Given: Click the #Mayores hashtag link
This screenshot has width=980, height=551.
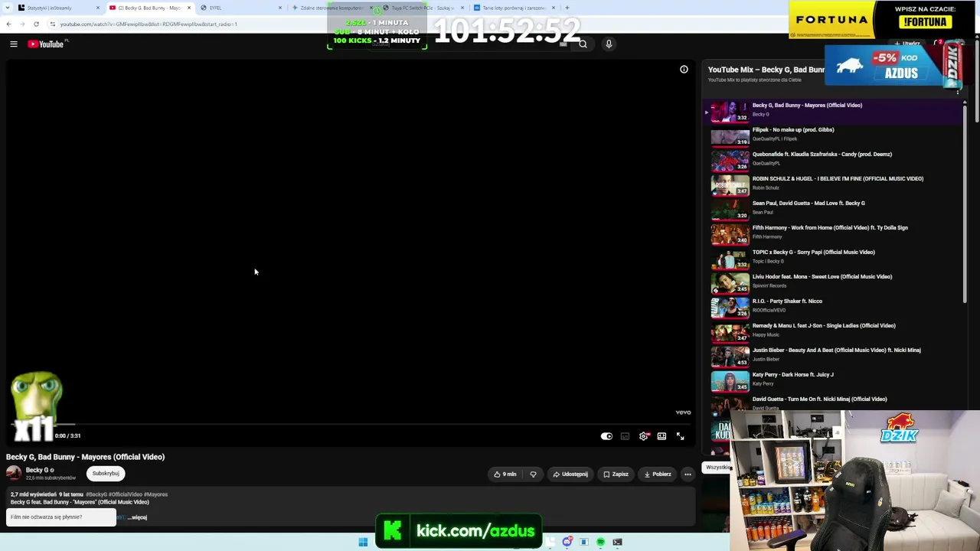Looking at the screenshot, I should [155, 494].
